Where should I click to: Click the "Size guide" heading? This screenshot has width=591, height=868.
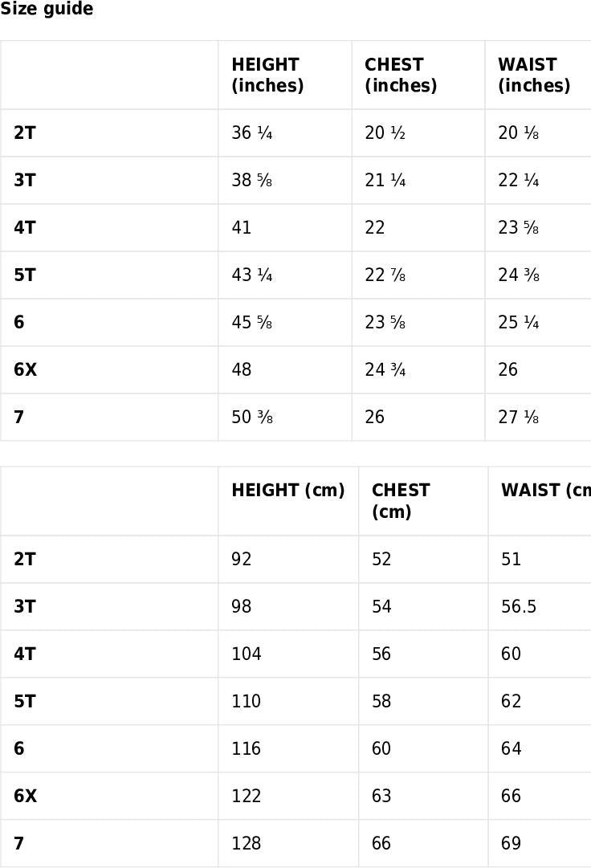pos(47,10)
